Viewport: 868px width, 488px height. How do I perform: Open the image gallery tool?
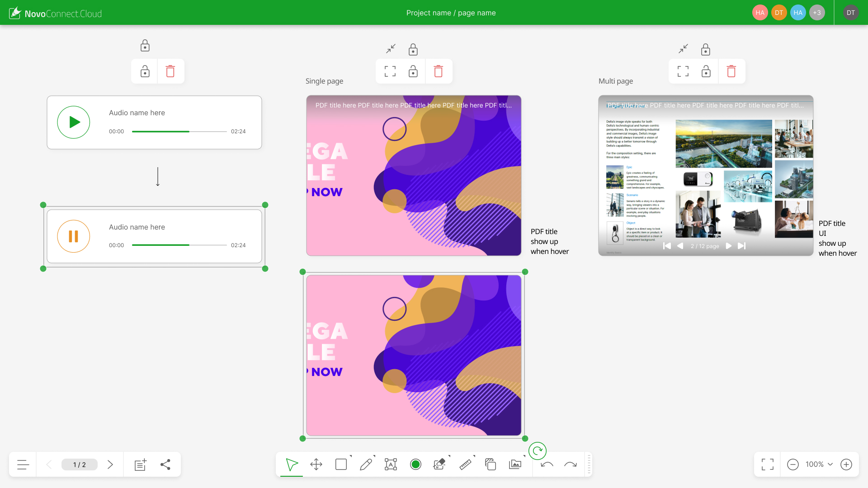pyautogui.click(x=515, y=464)
